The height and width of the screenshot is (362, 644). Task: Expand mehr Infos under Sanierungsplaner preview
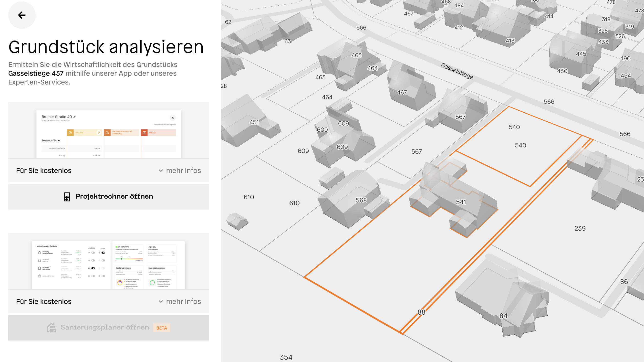(x=180, y=301)
